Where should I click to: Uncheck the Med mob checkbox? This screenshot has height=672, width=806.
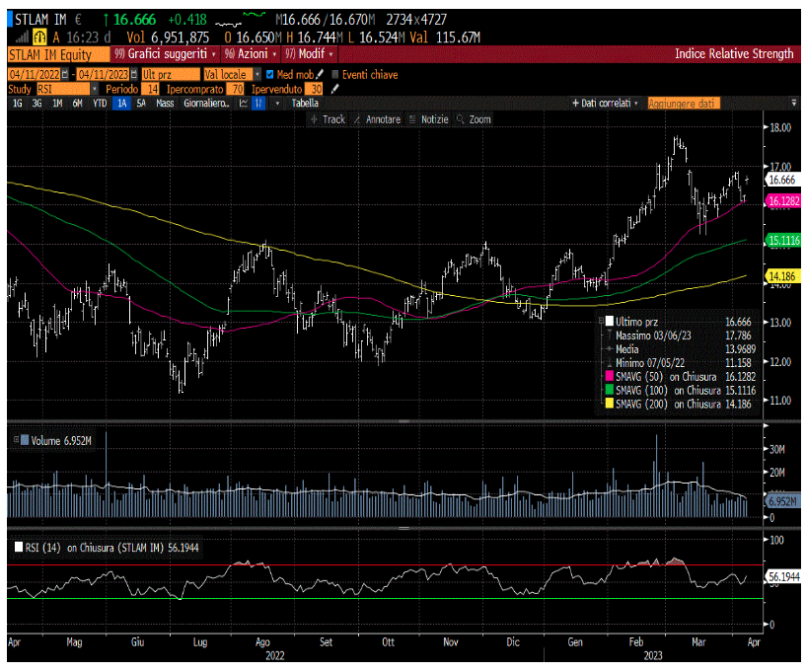click(x=270, y=75)
